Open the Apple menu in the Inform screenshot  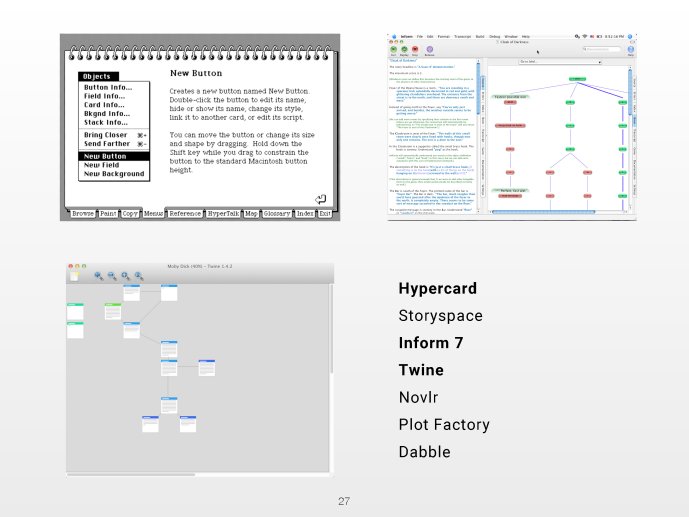coord(394,36)
